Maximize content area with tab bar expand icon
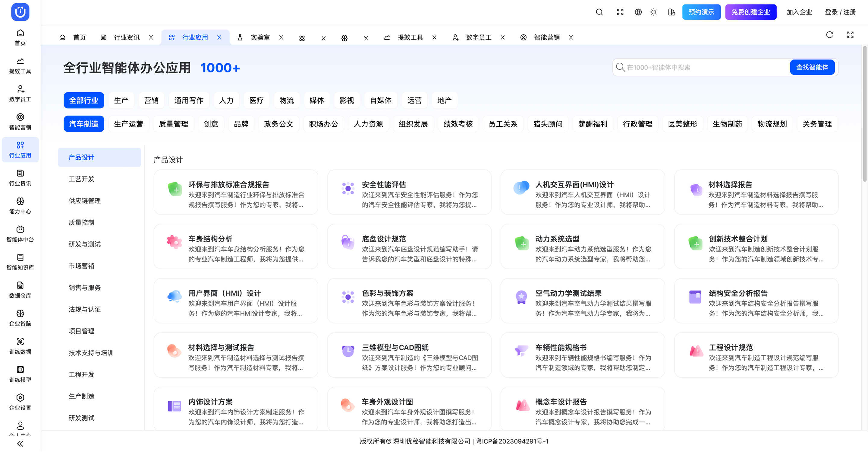The width and height of the screenshot is (868, 452). (850, 35)
